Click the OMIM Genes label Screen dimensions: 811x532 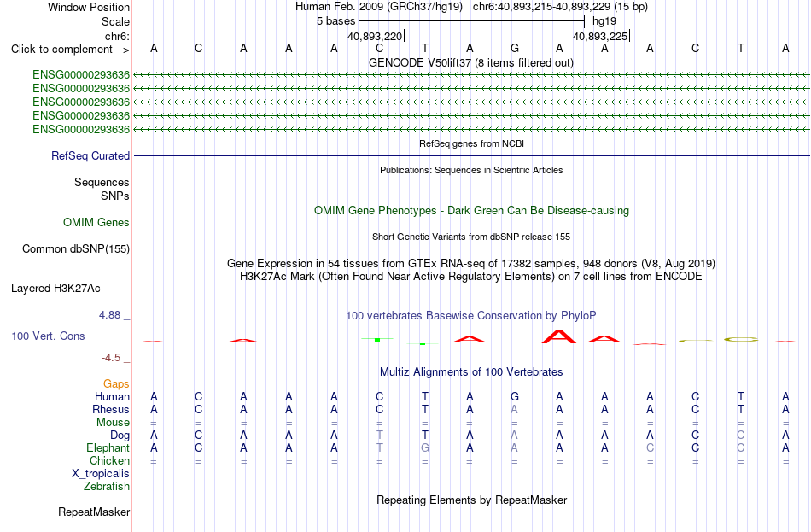click(x=96, y=223)
